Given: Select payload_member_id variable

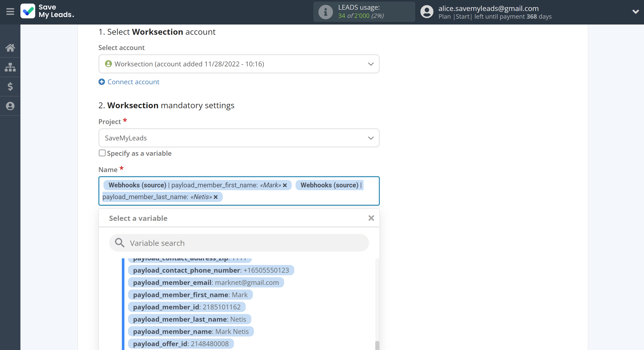Looking at the screenshot, I should tap(187, 307).
